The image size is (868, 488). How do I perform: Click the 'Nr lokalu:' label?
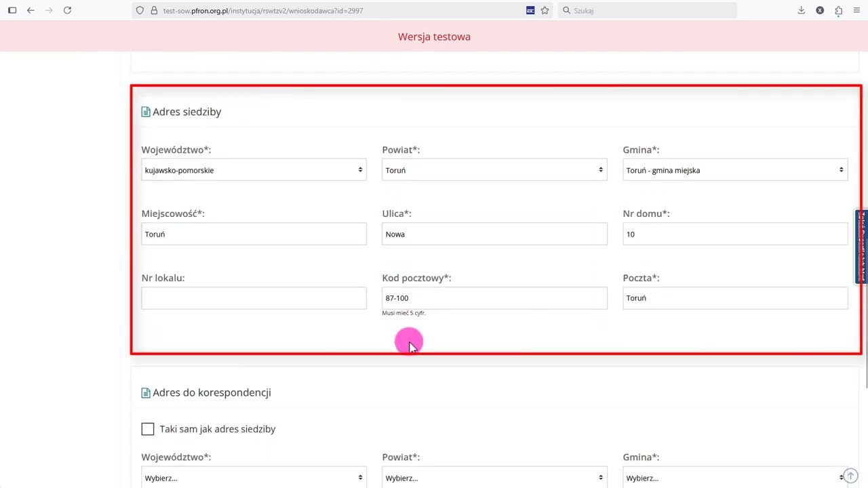tap(163, 278)
